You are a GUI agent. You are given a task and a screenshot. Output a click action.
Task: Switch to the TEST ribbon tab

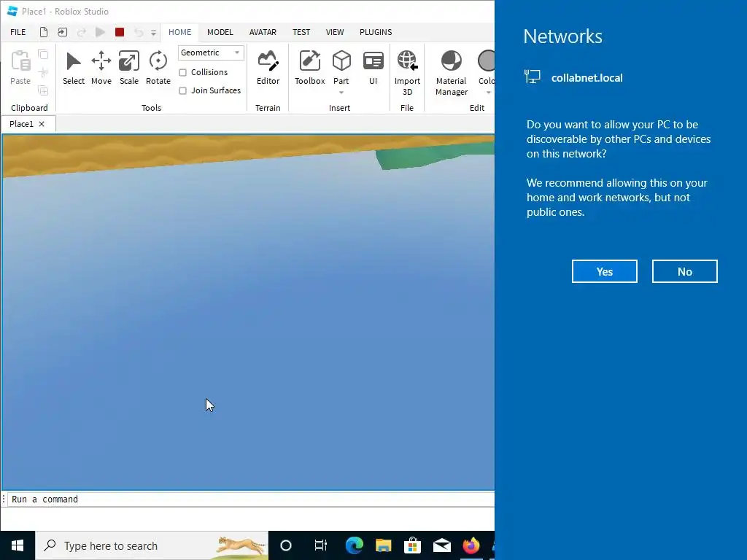pyautogui.click(x=301, y=32)
